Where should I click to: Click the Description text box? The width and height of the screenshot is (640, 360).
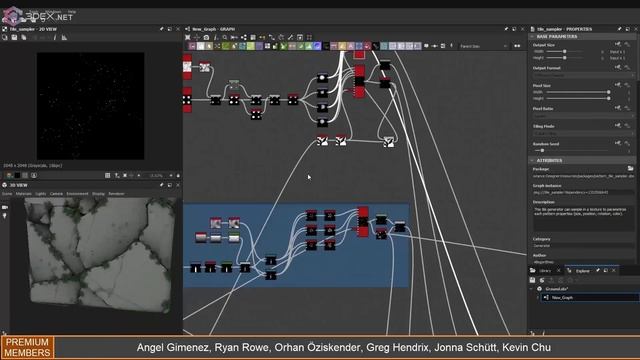pyautogui.click(x=584, y=218)
